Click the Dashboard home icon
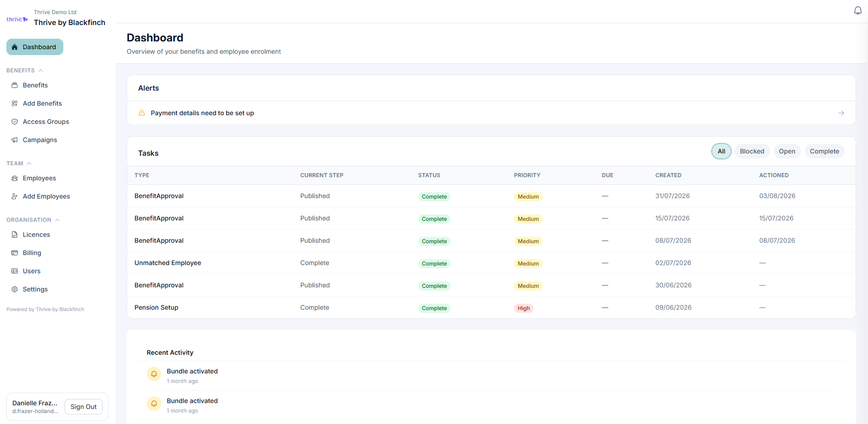Image resolution: width=868 pixels, height=424 pixels. pyautogui.click(x=15, y=47)
